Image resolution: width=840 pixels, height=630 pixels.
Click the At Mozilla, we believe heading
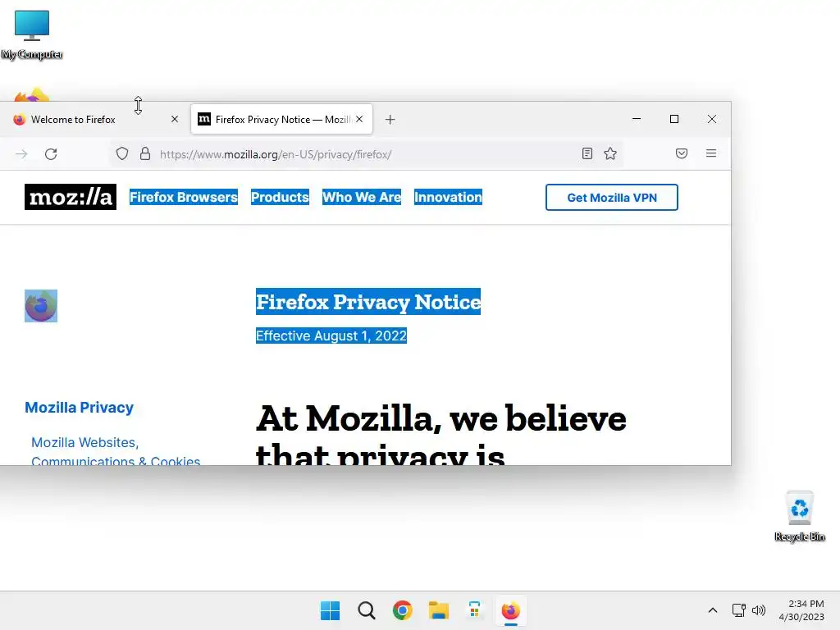(x=441, y=433)
